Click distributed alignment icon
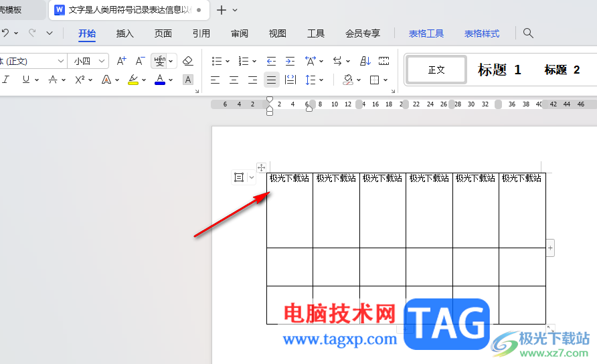Viewport: 597px width, 364px height. click(x=290, y=80)
